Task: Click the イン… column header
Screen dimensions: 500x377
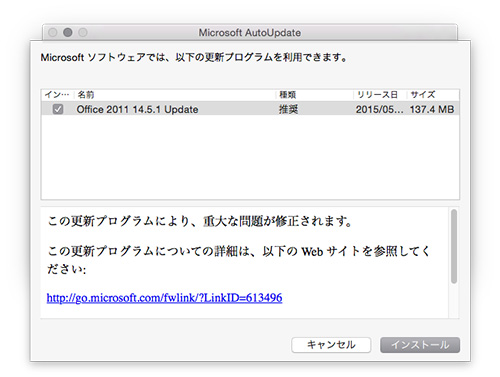Action: pyautogui.click(x=57, y=95)
